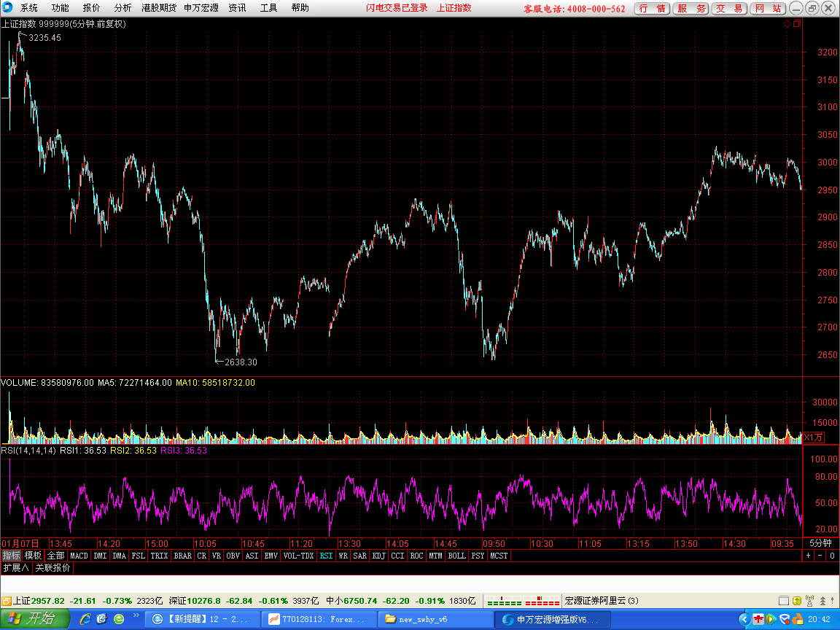
Task: Switch to the FSL indicator
Action: [139, 556]
